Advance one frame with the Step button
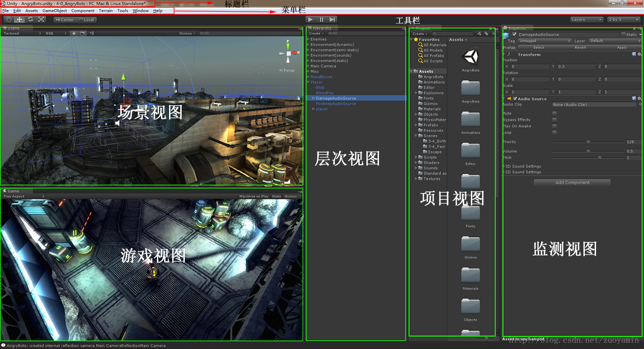The height and width of the screenshot is (349, 644). point(332,19)
